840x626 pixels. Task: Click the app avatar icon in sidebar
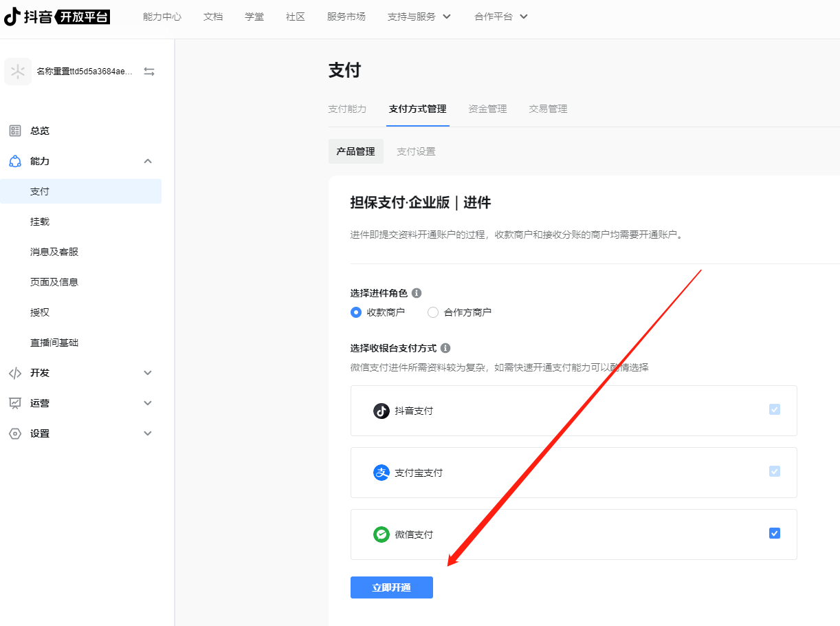[x=18, y=72]
